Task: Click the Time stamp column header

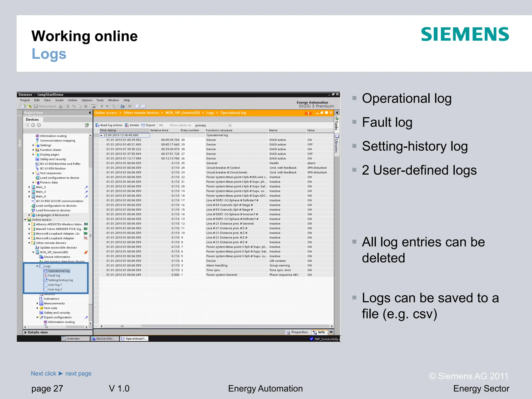Action: (x=124, y=130)
